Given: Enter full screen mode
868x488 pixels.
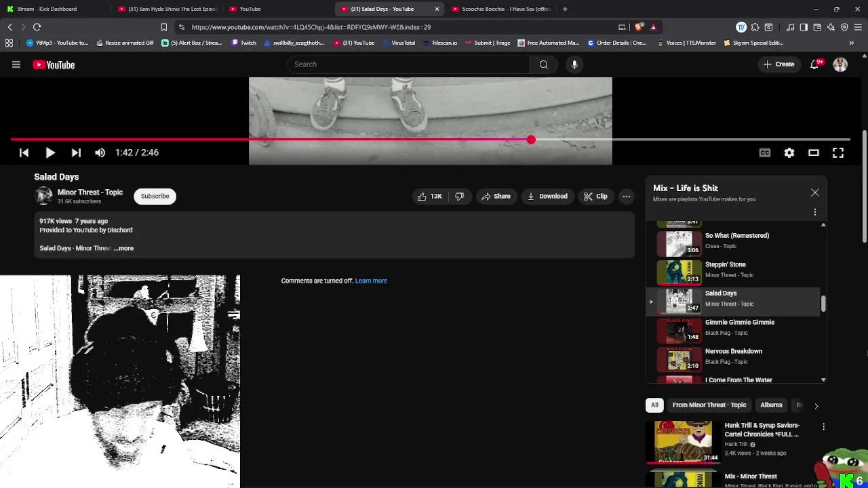Looking at the screenshot, I should (x=838, y=152).
